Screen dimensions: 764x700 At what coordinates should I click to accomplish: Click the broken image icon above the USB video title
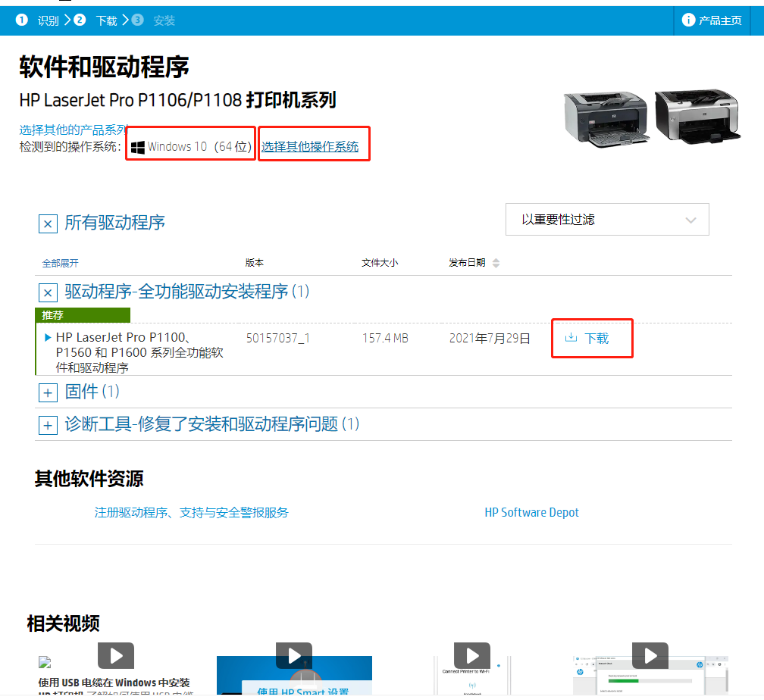click(45, 662)
